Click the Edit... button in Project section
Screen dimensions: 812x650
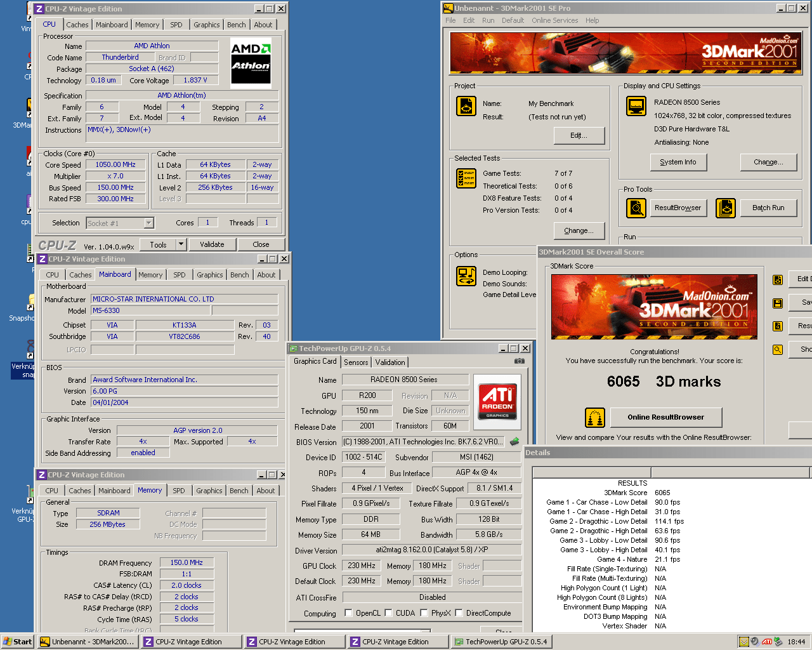tap(579, 135)
